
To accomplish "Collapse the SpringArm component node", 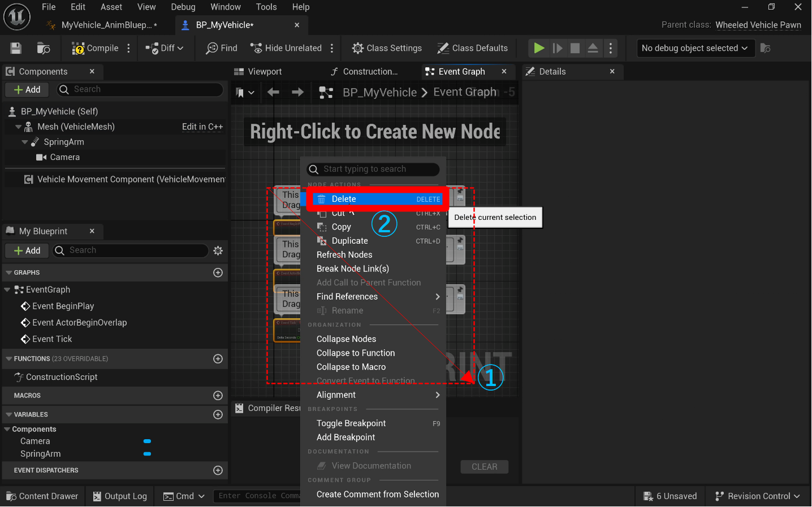I will click(x=24, y=142).
